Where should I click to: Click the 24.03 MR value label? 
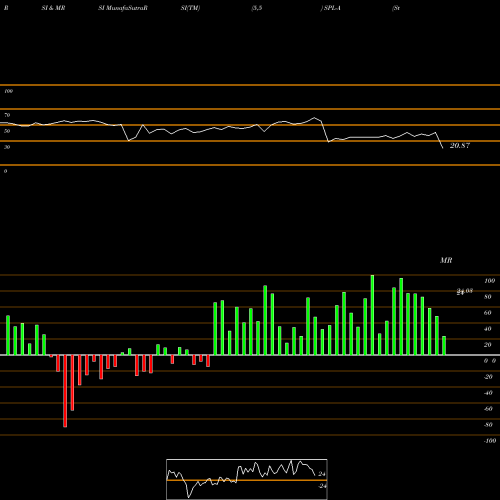465,291
